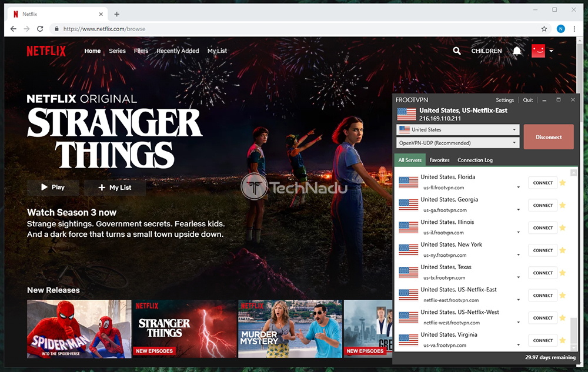This screenshot has height=372, width=588.
Task: Open FrootVPN Settings
Action: [x=505, y=100]
